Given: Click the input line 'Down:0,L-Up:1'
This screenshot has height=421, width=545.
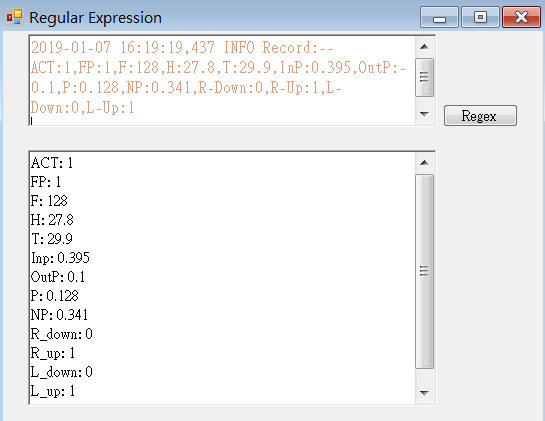Looking at the screenshot, I should coord(82,108).
